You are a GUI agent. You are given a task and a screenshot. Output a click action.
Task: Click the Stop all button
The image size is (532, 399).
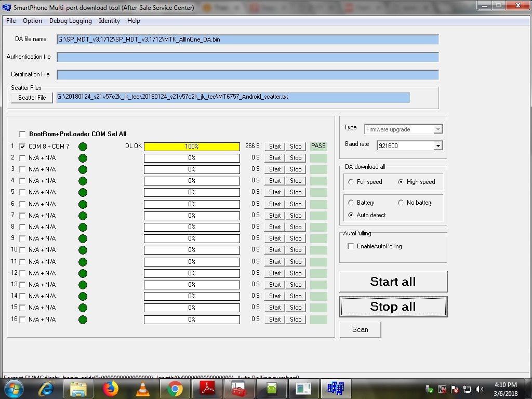pyautogui.click(x=393, y=307)
